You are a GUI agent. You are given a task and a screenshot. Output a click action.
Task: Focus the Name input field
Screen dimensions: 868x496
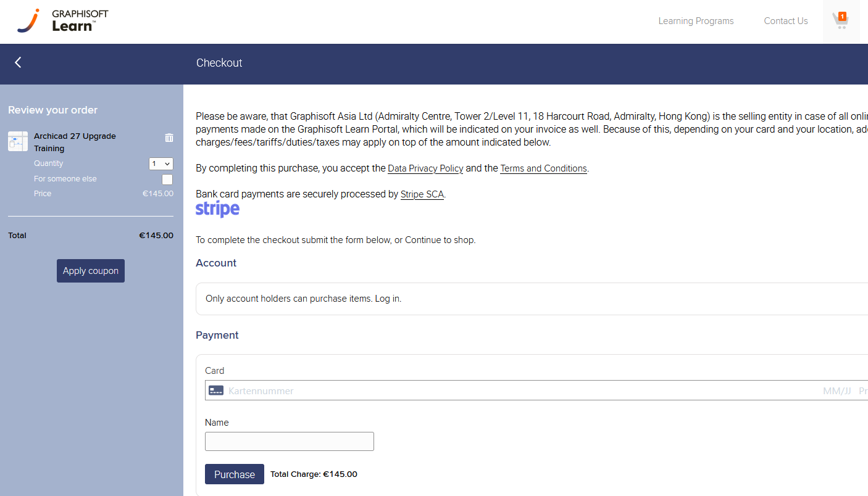(290, 442)
